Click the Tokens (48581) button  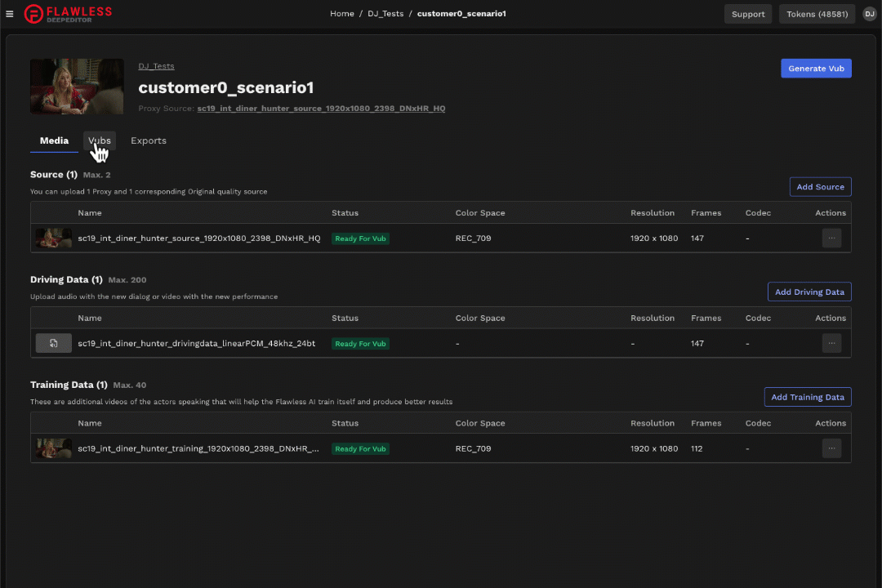coord(817,14)
